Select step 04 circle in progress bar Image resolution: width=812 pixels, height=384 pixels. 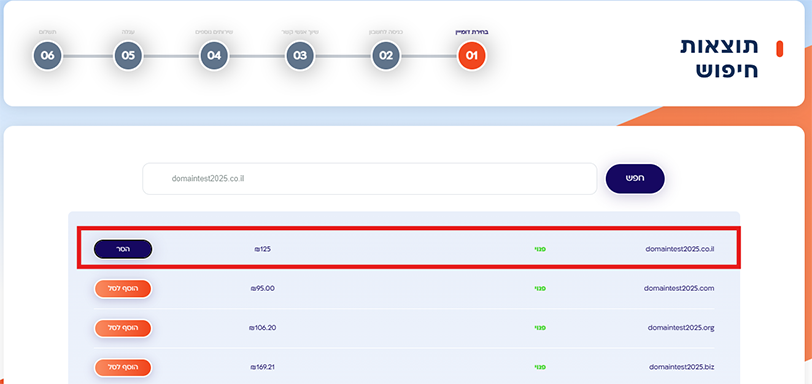pyautogui.click(x=214, y=55)
